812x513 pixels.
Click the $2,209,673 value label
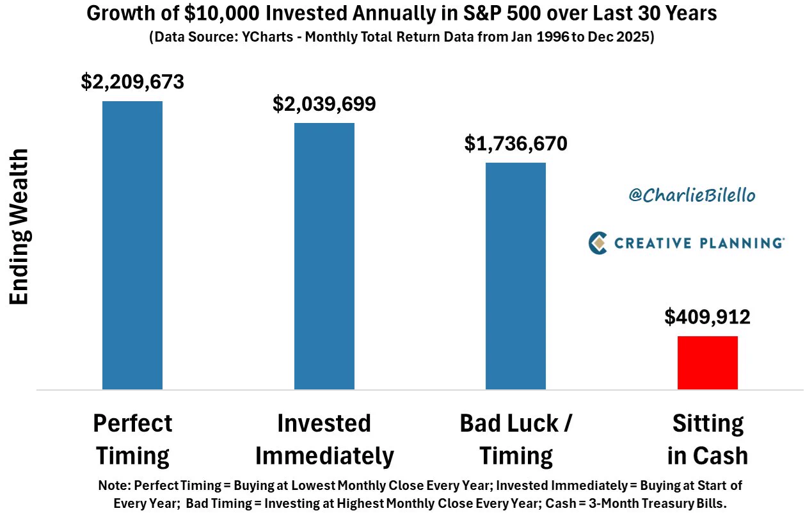(x=132, y=82)
